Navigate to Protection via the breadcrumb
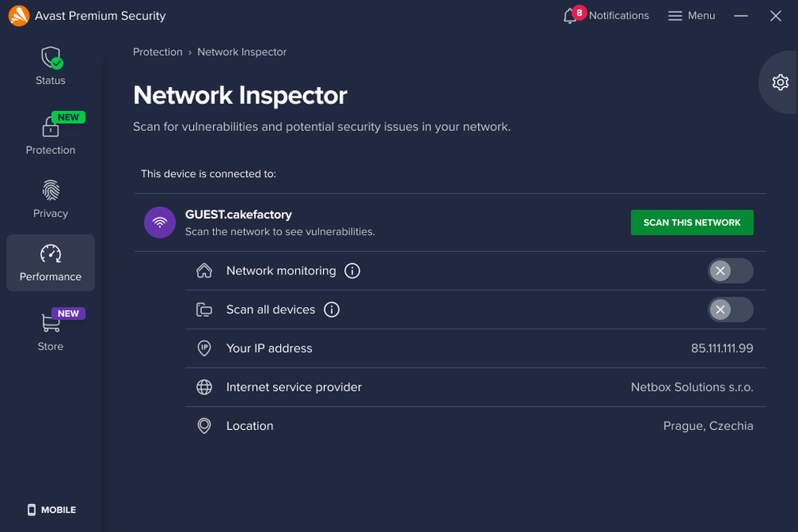798x532 pixels. pyautogui.click(x=157, y=52)
